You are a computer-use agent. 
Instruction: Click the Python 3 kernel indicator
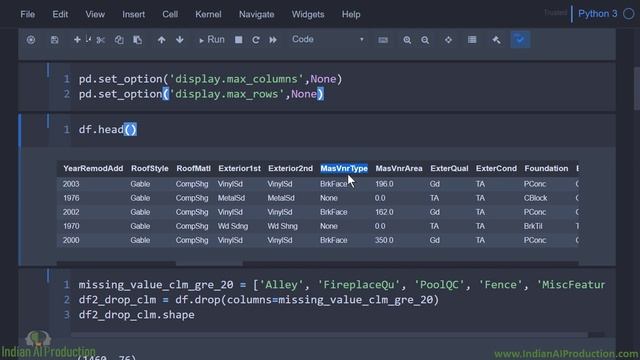coord(598,14)
